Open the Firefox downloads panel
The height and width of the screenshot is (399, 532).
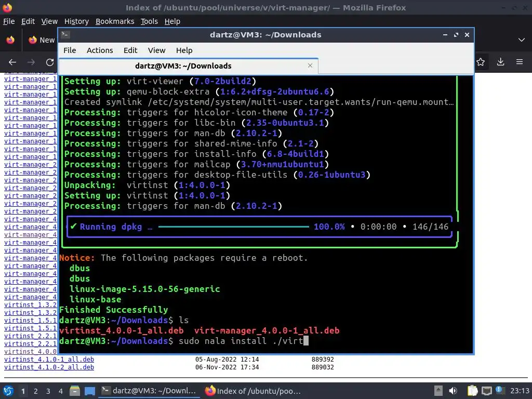click(x=500, y=62)
